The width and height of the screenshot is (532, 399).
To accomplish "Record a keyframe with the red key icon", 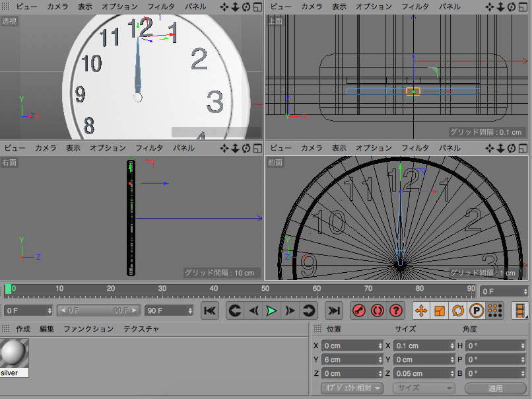I will tap(359, 310).
